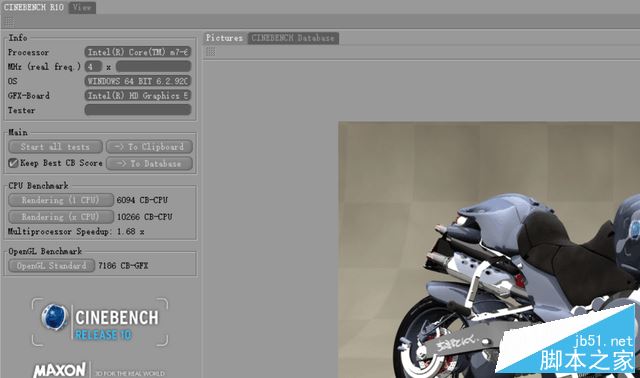Send results with To Database button

click(149, 164)
